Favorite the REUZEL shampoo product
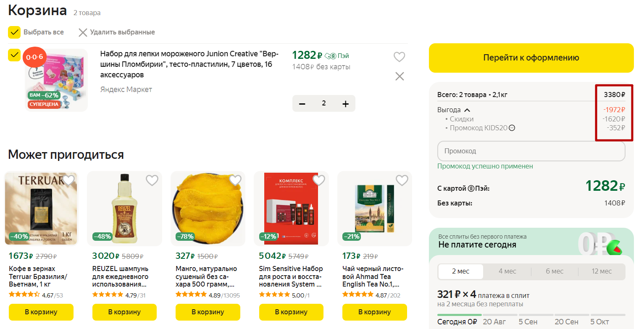Viewport: 644px width, 329px height. 152,180
